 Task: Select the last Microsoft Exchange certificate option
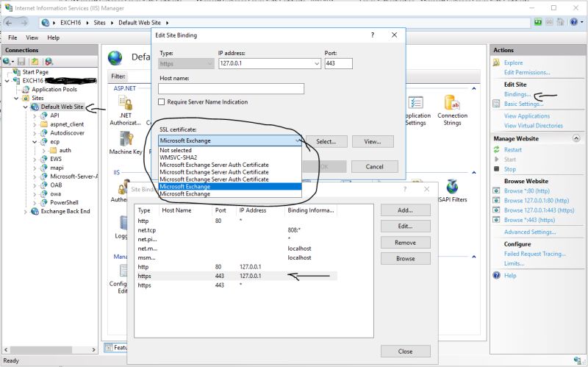pyautogui.click(x=230, y=194)
